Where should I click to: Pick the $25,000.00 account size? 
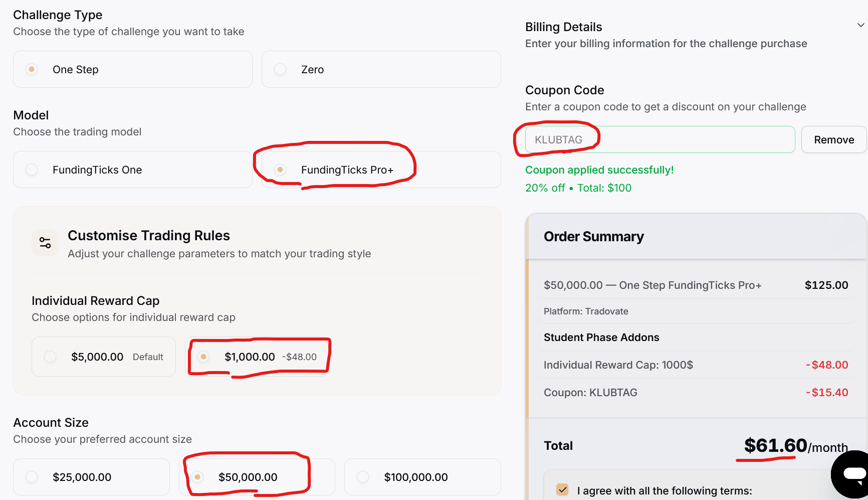32,477
